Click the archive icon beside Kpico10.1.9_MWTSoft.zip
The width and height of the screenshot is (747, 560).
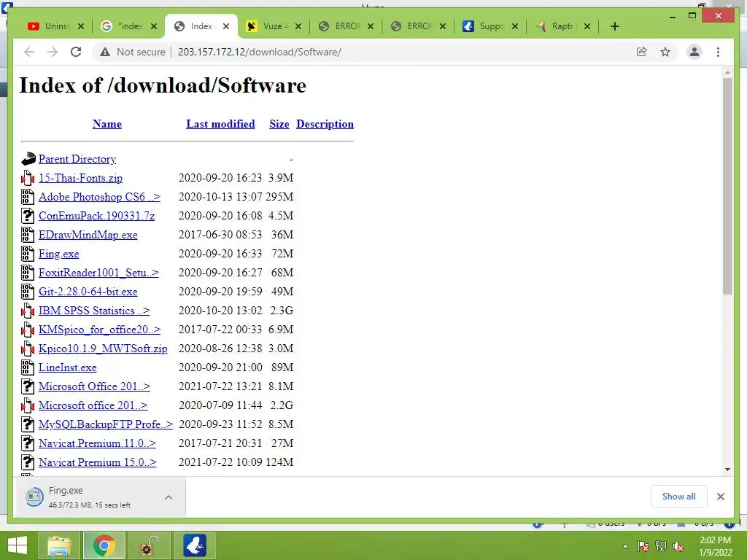(28, 349)
